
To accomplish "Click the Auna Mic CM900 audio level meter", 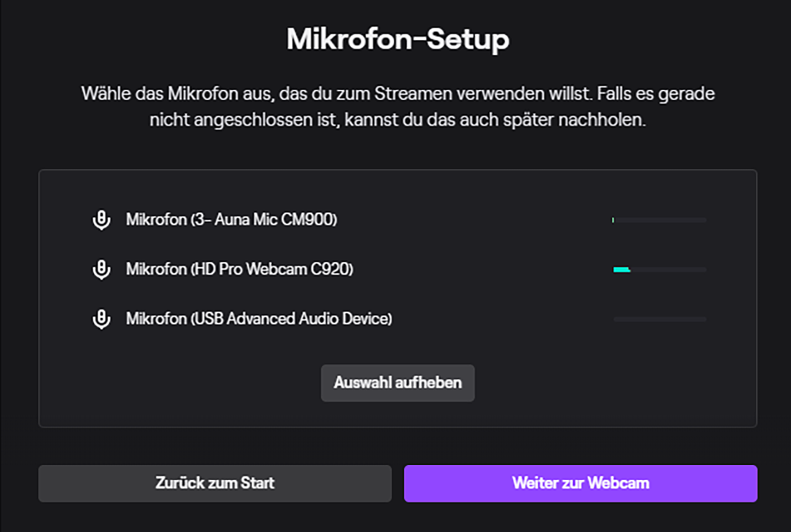I will [x=660, y=220].
